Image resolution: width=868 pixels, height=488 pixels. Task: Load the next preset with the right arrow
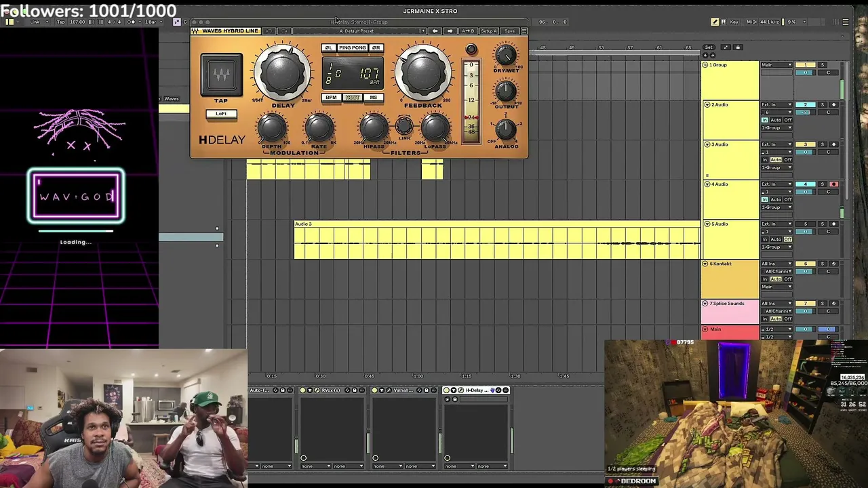[450, 31]
